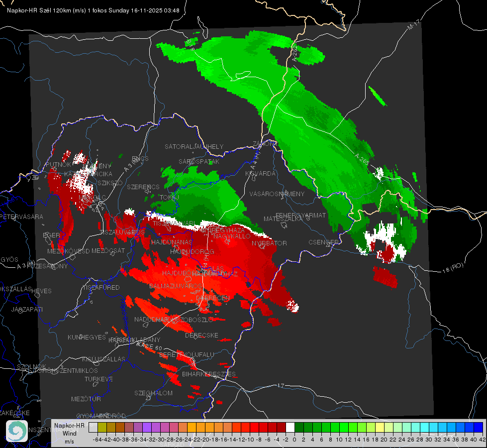Select the KISVARDA label

(x=260, y=174)
